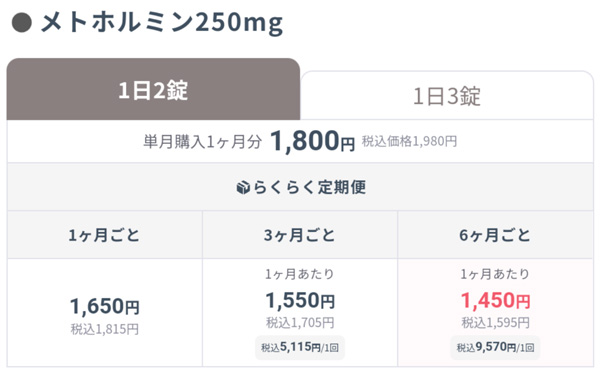Click 税込1,595円 under the six-month plan
This screenshot has width=600, height=376.
(x=496, y=323)
